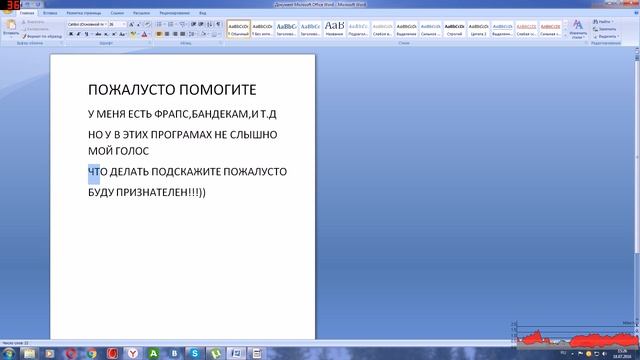The height and width of the screenshot is (360, 640).
Task: Click the Multilevel List icon
Action: click(x=182, y=24)
